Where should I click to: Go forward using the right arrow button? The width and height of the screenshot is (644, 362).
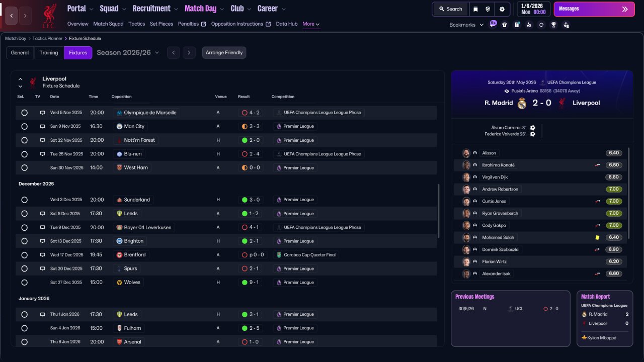[x=25, y=16]
